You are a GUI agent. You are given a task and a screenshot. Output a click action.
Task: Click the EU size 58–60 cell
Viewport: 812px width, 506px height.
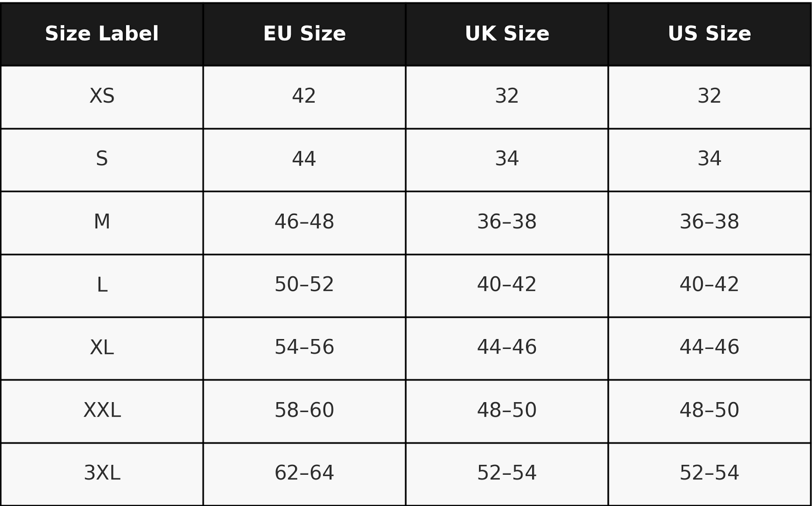(x=304, y=411)
